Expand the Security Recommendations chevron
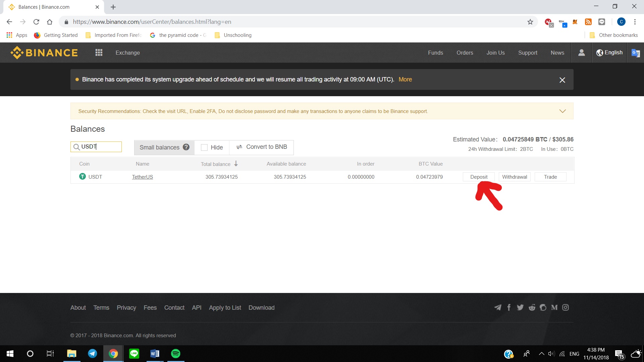Screen dimensions: 644x362 562,111
